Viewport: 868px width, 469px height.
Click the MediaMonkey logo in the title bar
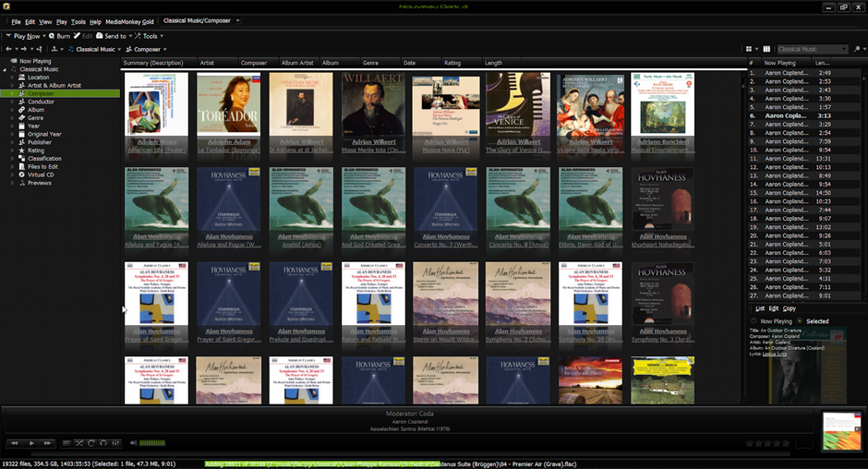tap(6, 6)
